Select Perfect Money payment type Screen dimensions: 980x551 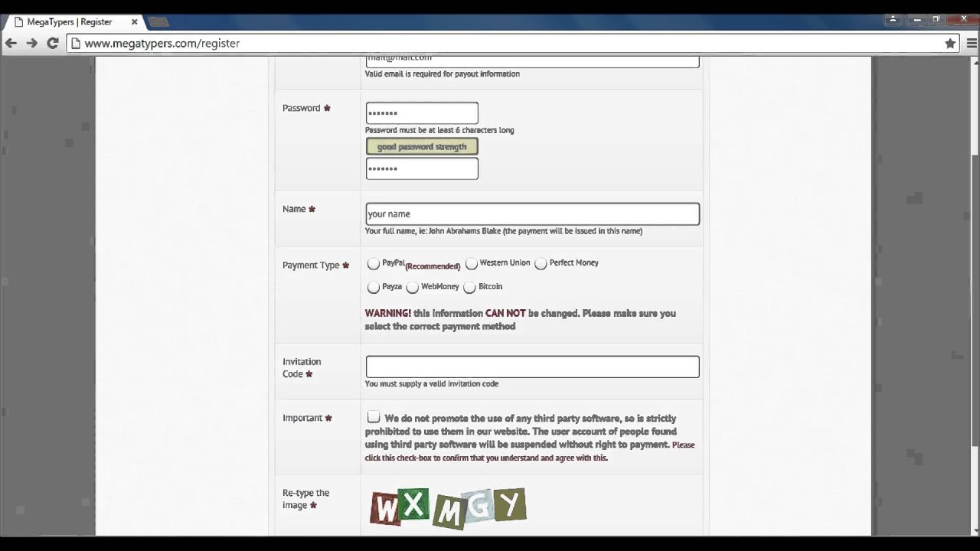point(541,263)
